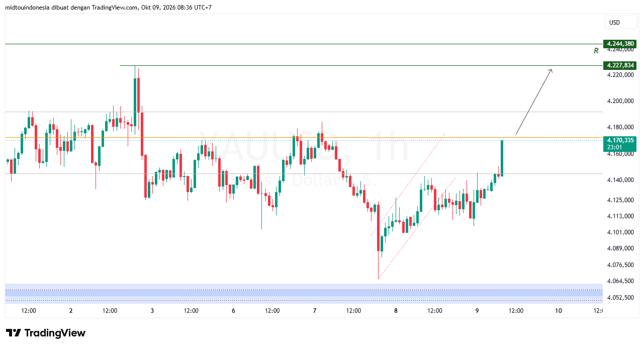Click the 4.052,500 price axis value

tap(620, 298)
